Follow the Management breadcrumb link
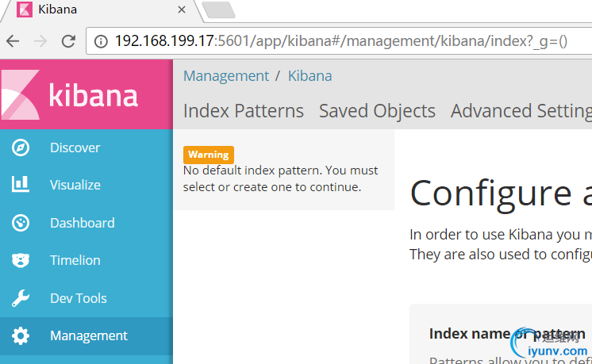 pyautogui.click(x=226, y=76)
